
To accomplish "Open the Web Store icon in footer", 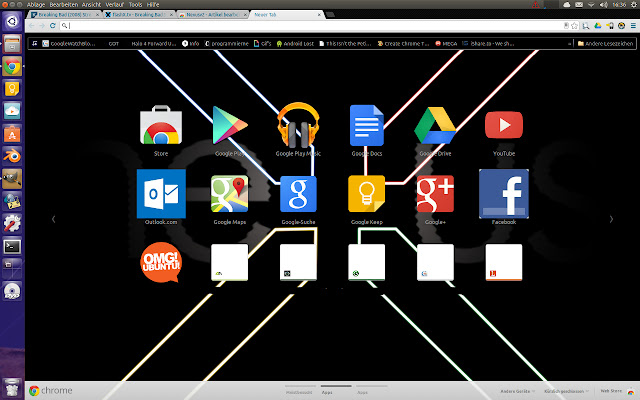I will click(631, 392).
